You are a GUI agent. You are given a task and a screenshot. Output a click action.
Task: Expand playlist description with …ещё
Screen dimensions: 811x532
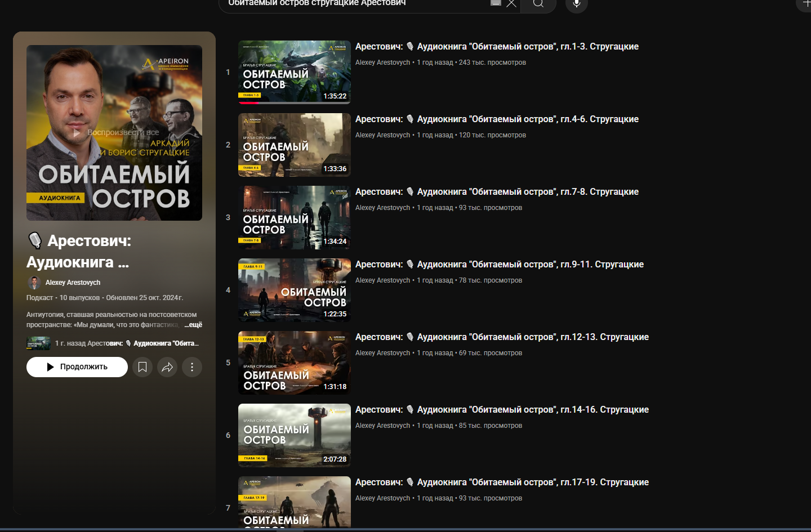pyautogui.click(x=193, y=325)
